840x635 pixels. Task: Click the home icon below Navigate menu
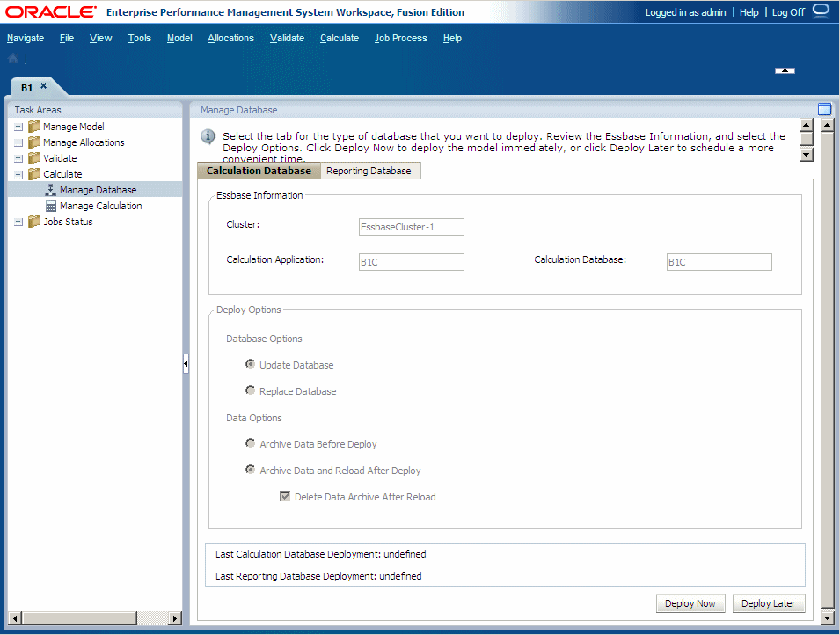(x=13, y=59)
